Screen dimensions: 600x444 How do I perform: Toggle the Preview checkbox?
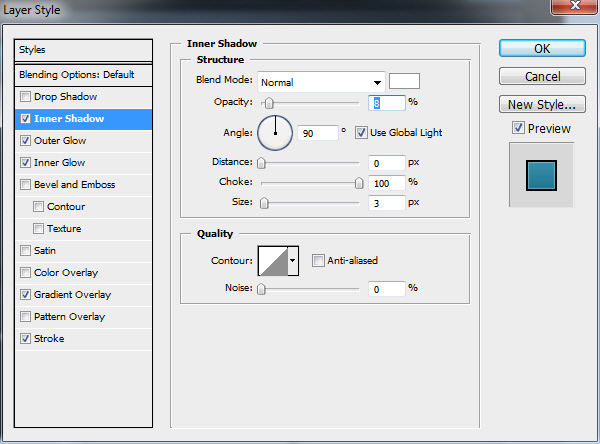tap(518, 128)
